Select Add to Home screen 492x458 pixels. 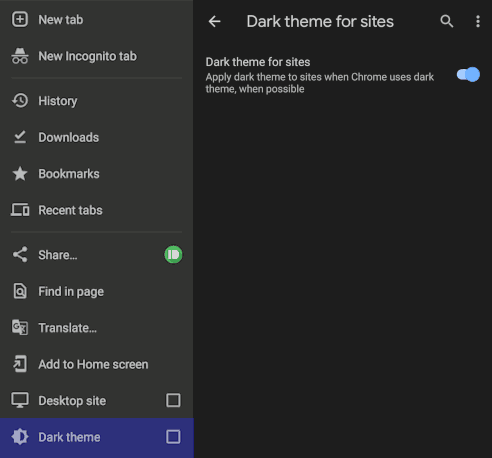coord(97,364)
